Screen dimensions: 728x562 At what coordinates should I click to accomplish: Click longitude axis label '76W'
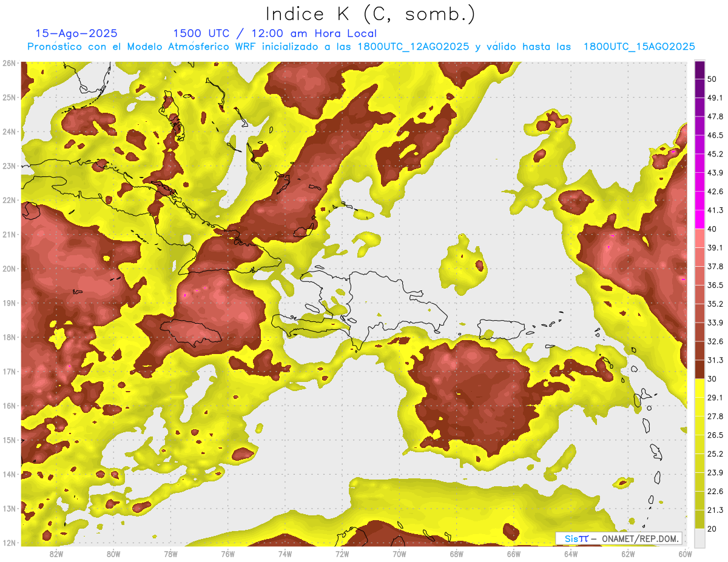(227, 554)
